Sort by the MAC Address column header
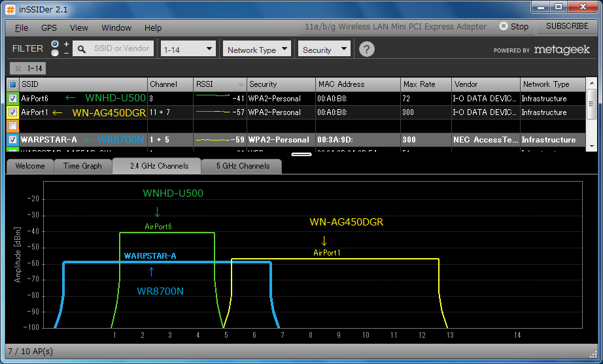This screenshot has width=603, height=364. pyautogui.click(x=358, y=84)
